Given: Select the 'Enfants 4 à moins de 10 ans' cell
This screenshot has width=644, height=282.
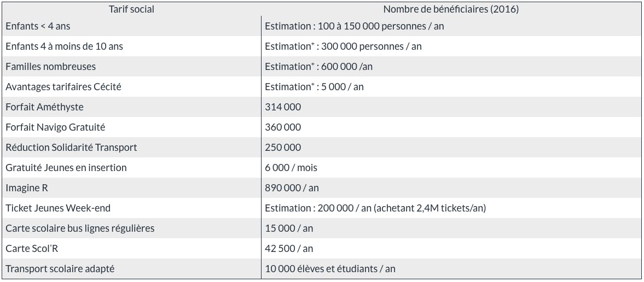Looking at the screenshot, I should pyautogui.click(x=131, y=46).
